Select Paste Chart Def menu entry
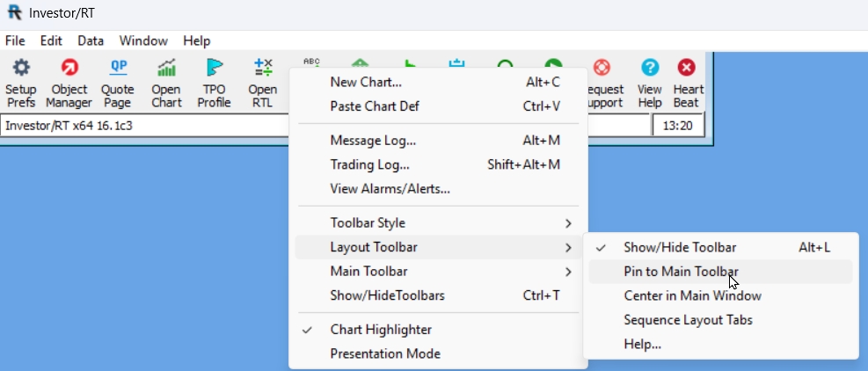 439,106
